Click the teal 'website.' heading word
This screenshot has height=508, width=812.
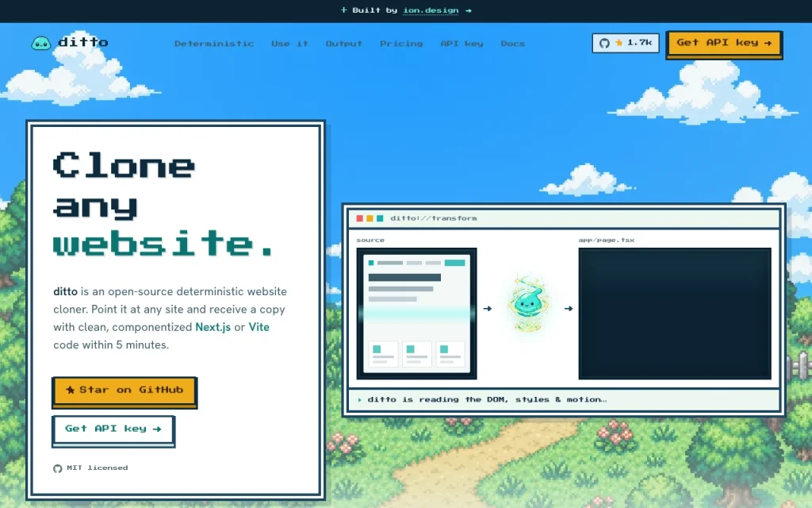(x=163, y=244)
